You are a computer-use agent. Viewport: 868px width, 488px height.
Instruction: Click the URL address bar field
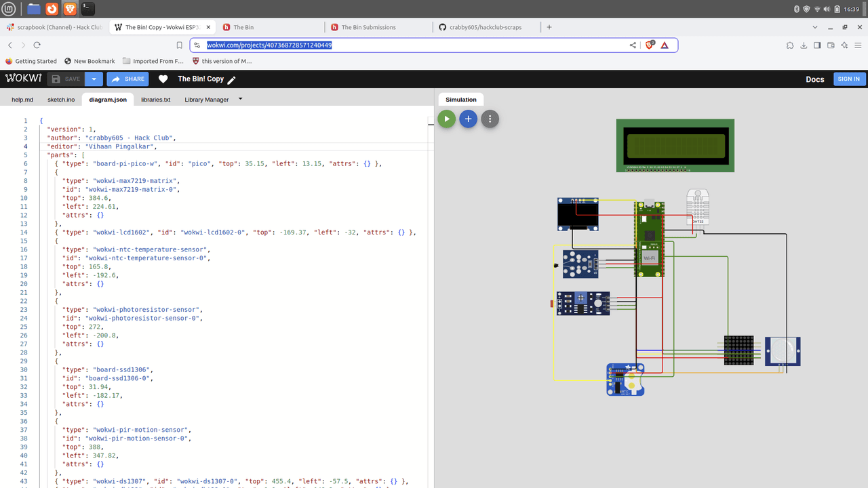(x=407, y=45)
